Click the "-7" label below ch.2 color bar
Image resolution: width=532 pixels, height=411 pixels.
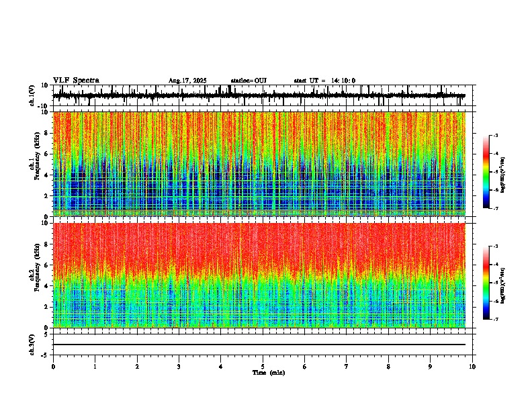(x=495, y=319)
